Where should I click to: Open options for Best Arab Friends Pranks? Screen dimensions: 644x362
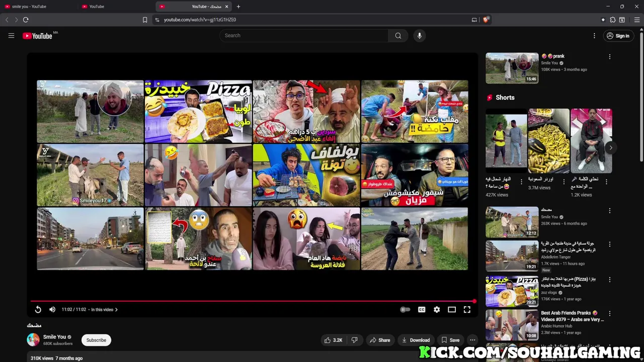point(609,313)
